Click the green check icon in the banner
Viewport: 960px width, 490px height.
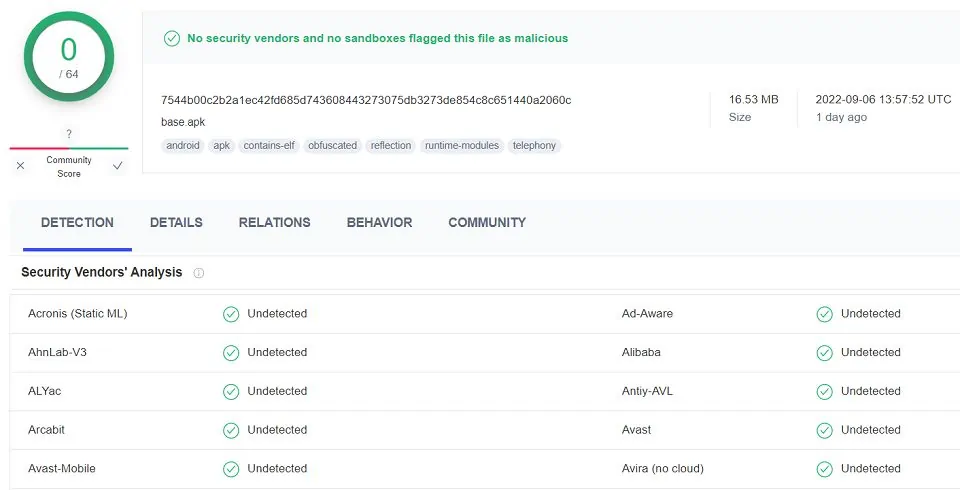(172, 39)
